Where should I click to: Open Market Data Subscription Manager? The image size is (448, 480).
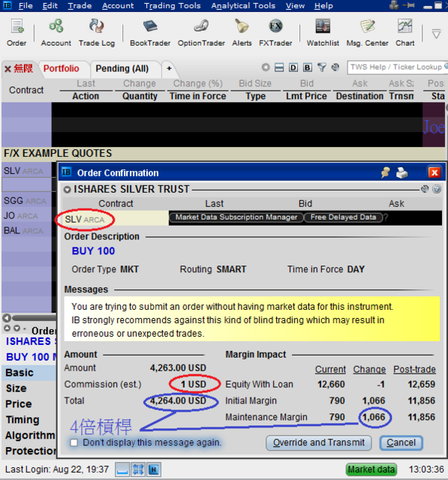pyautogui.click(x=236, y=217)
